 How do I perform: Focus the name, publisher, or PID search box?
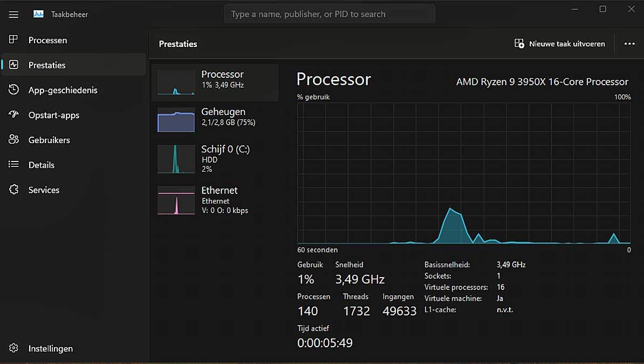click(x=330, y=14)
